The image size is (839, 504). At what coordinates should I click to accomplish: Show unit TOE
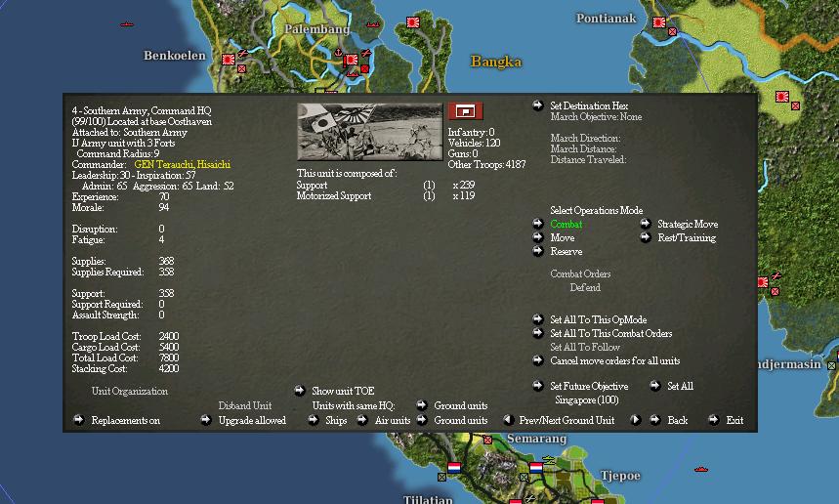(300, 391)
